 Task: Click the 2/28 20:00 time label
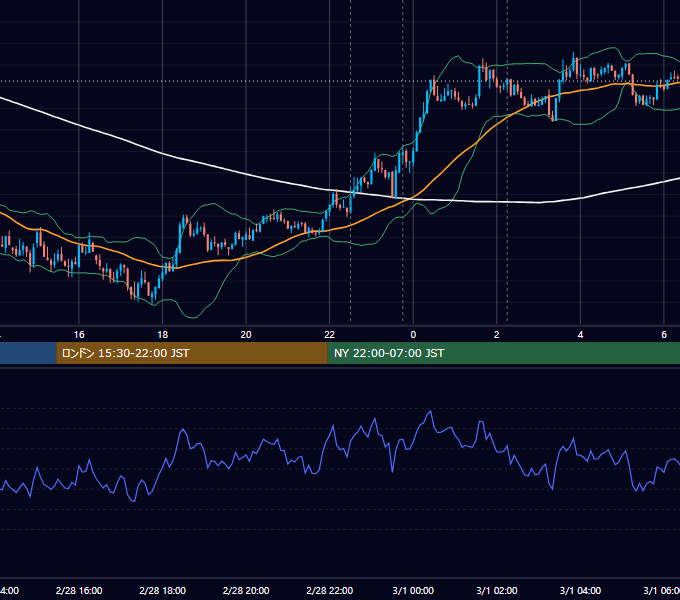(246, 590)
